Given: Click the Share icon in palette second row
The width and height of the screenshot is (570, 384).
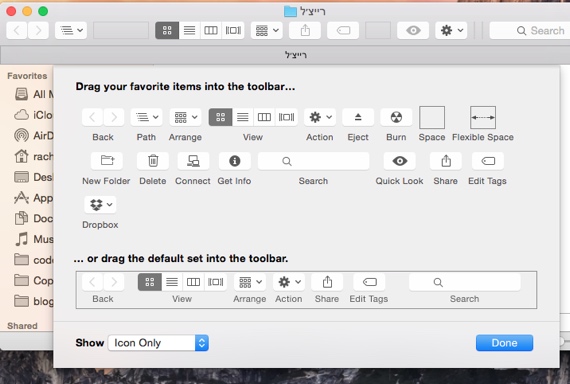Looking at the screenshot, I should pos(446,161).
